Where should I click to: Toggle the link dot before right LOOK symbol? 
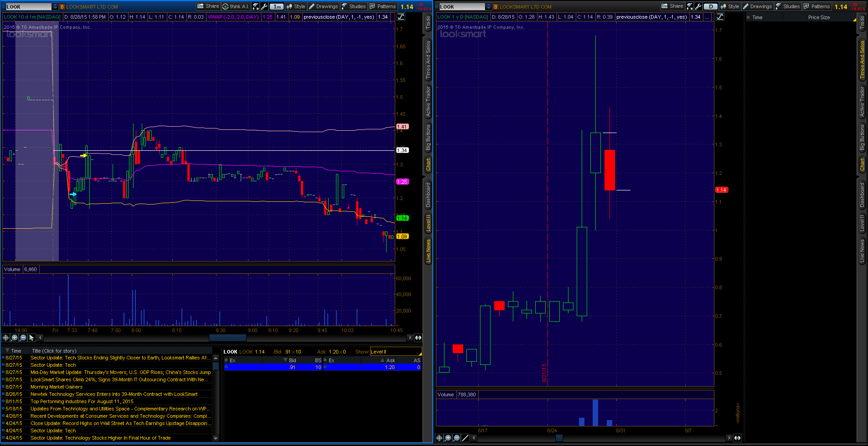click(437, 7)
